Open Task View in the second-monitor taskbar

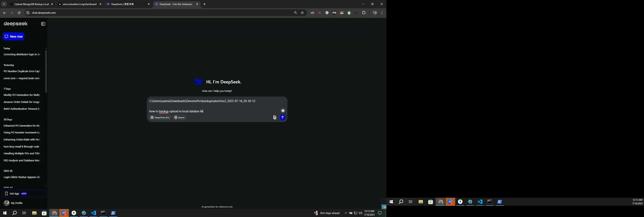click(x=411, y=202)
